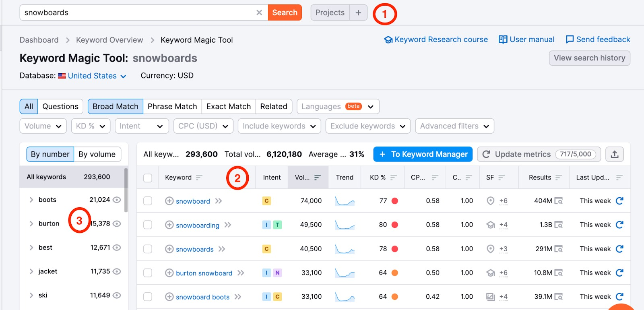The width and height of the screenshot is (644, 310).
Task: Check the snowboard row checkbox
Action: [x=148, y=201]
